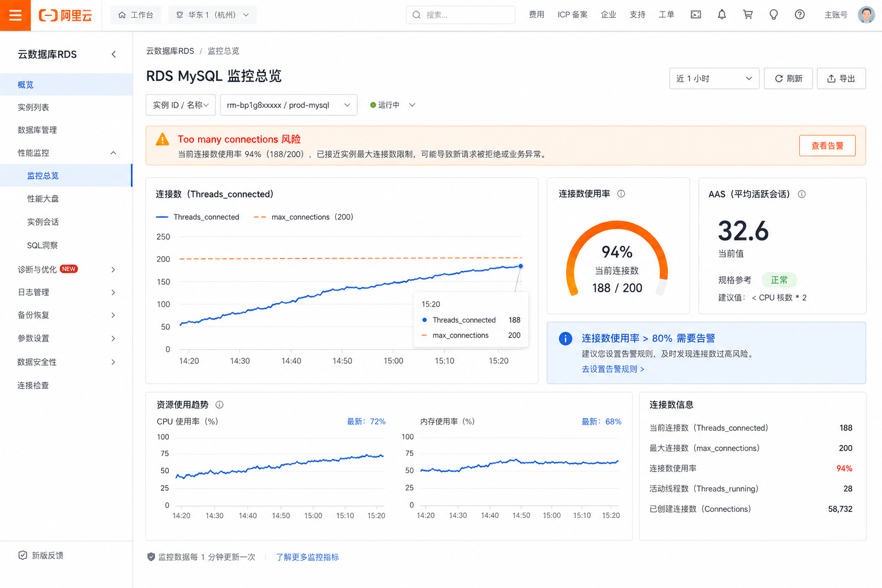
Task: Open the 去设置告警规则 link
Action: pos(613,369)
